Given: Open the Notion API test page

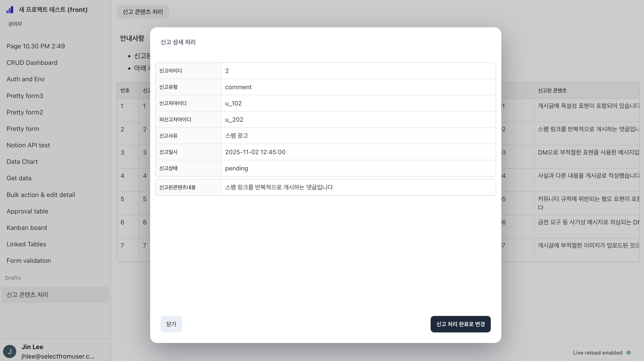Looking at the screenshot, I should pos(28,145).
